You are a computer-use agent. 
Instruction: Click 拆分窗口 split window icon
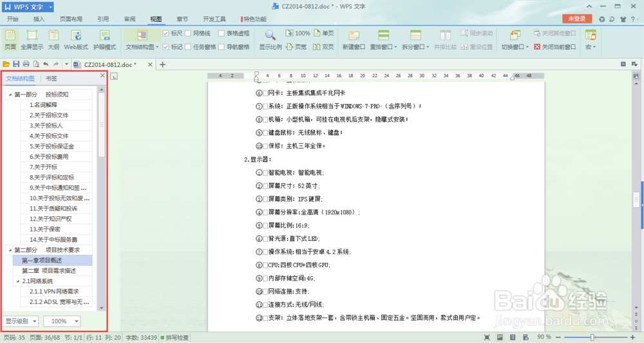click(415, 35)
